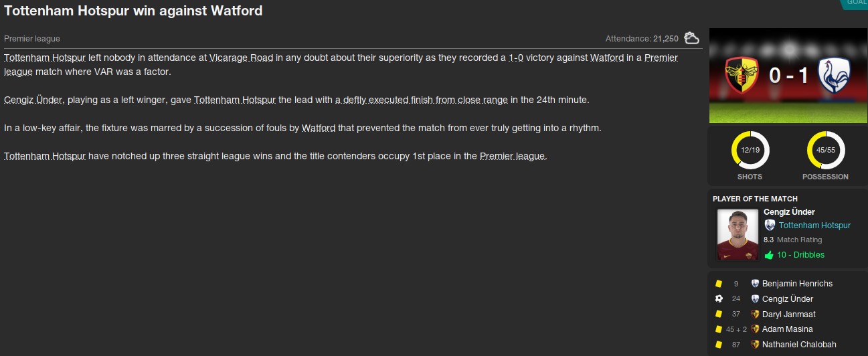Click the yellow card icon beside Nathaniel Chalobah
This screenshot has width=868, height=356.
(719, 345)
